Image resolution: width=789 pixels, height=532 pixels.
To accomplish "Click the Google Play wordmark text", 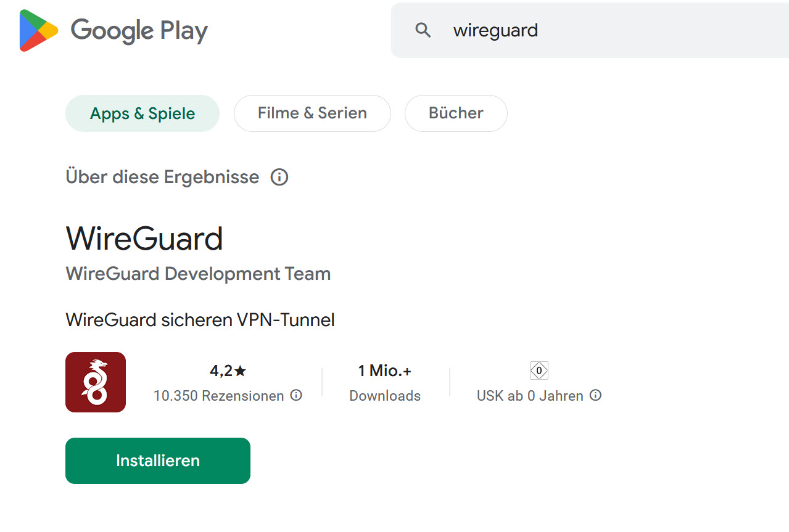I will click(x=139, y=31).
